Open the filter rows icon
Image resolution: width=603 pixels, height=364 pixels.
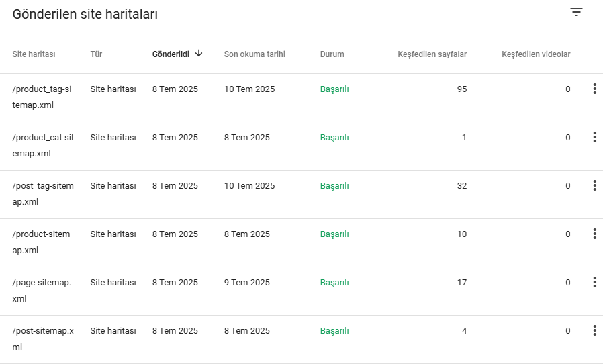[x=576, y=12]
